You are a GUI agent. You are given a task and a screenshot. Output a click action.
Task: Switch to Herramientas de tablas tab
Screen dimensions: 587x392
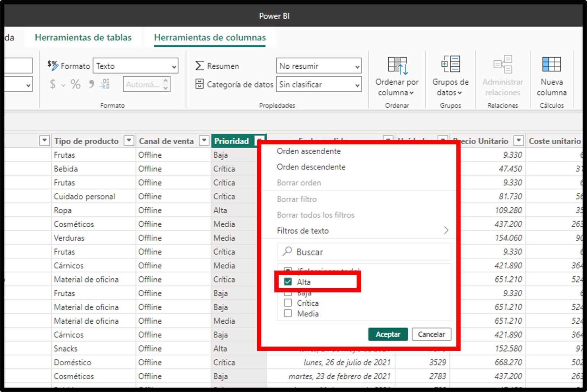(x=83, y=37)
